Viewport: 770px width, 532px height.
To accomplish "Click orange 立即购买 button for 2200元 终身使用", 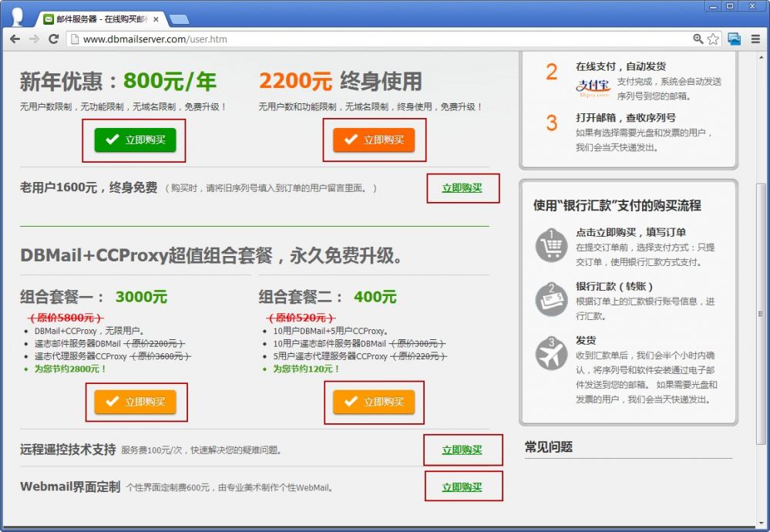I will [x=374, y=140].
